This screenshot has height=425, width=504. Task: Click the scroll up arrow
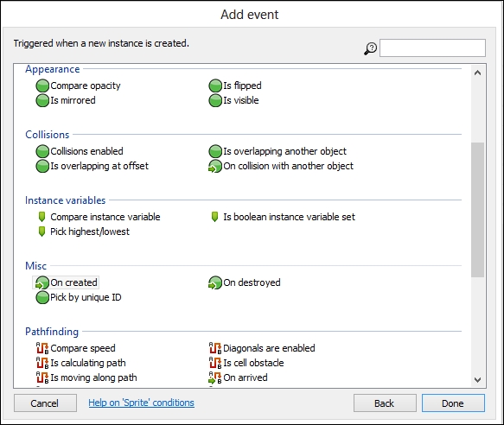[478, 73]
